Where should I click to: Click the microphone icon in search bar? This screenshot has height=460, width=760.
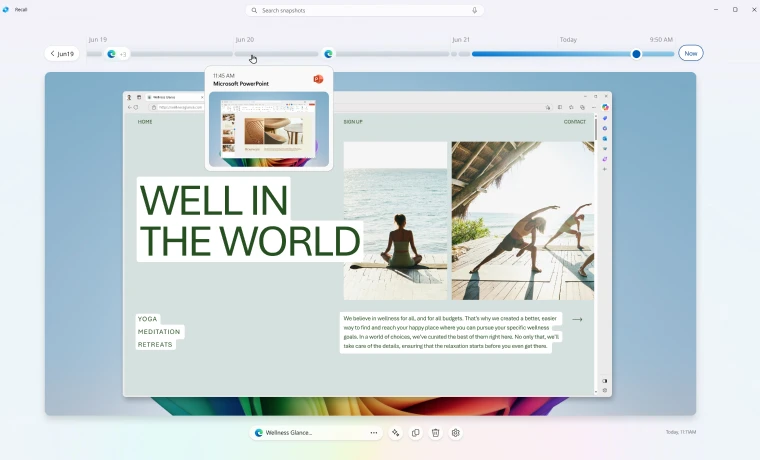[474, 10]
